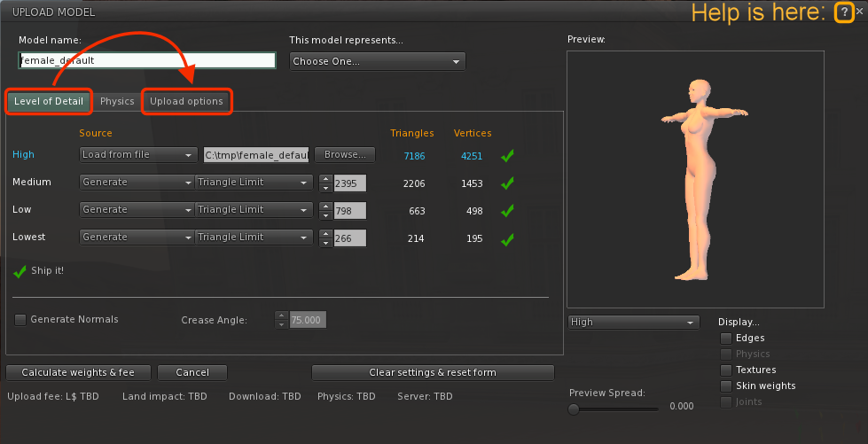Click the Browse... button
This screenshot has width=868, height=444.
click(x=345, y=155)
